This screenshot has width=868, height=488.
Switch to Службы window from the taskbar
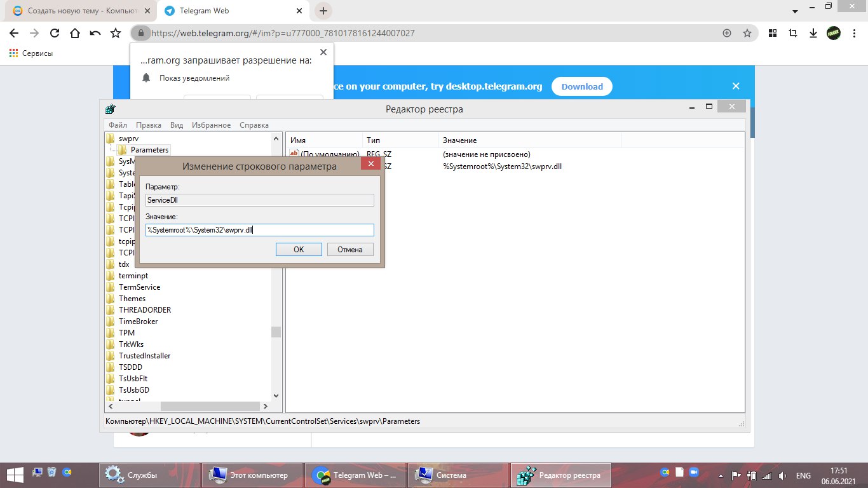(x=150, y=475)
